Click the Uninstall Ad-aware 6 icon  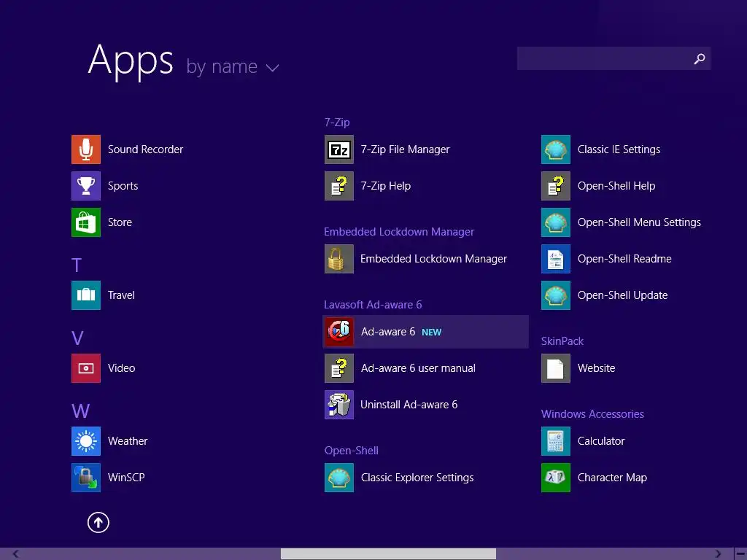pos(338,405)
